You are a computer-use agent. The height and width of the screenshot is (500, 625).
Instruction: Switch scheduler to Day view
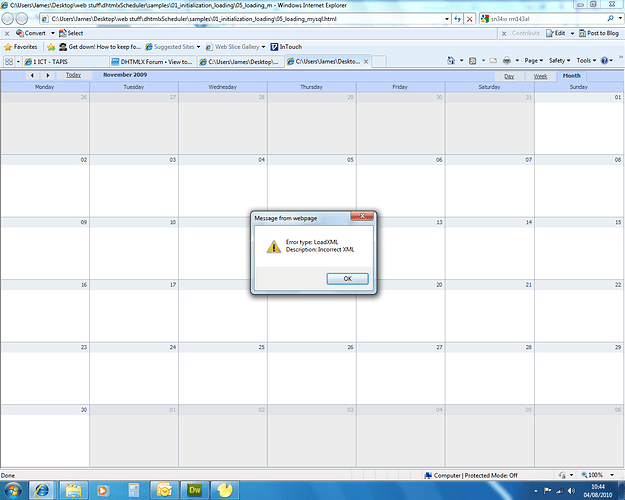point(509,76)
